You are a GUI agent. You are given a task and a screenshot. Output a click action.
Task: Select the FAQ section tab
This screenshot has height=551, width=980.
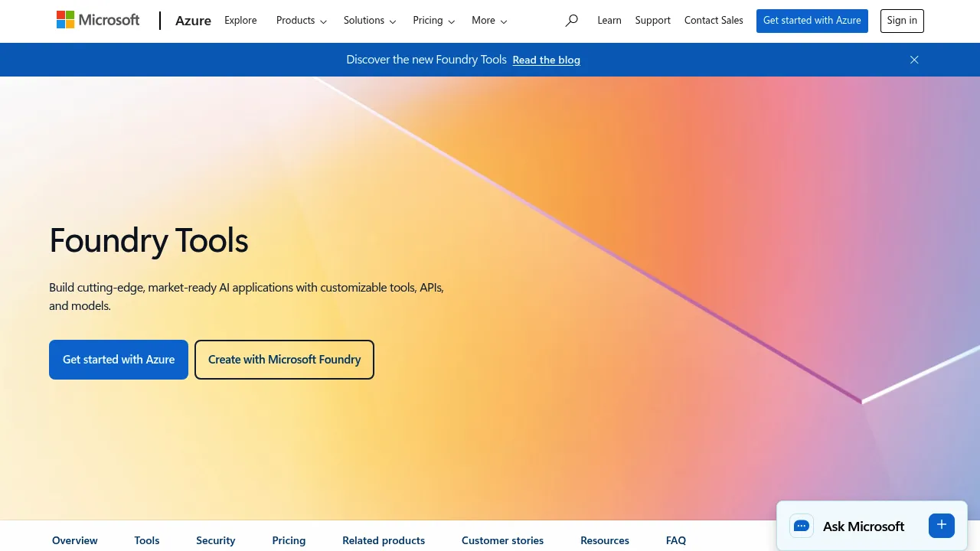pos(676,540)
